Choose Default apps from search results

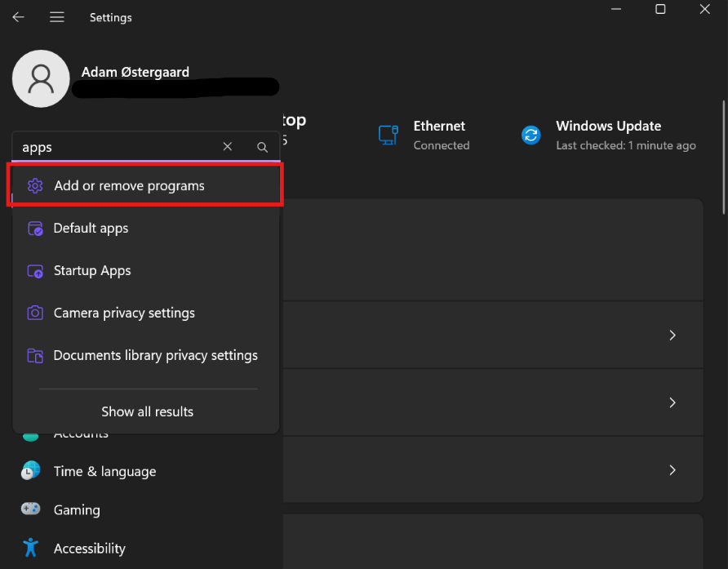pos(91,229)
